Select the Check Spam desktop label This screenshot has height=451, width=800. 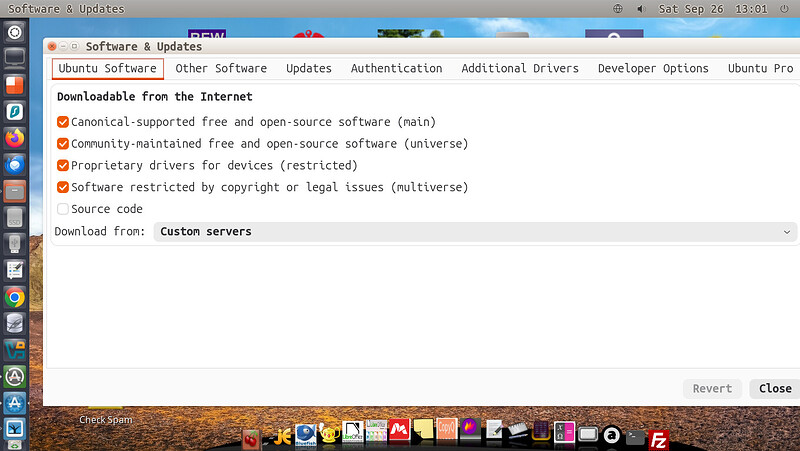(106, 420)
